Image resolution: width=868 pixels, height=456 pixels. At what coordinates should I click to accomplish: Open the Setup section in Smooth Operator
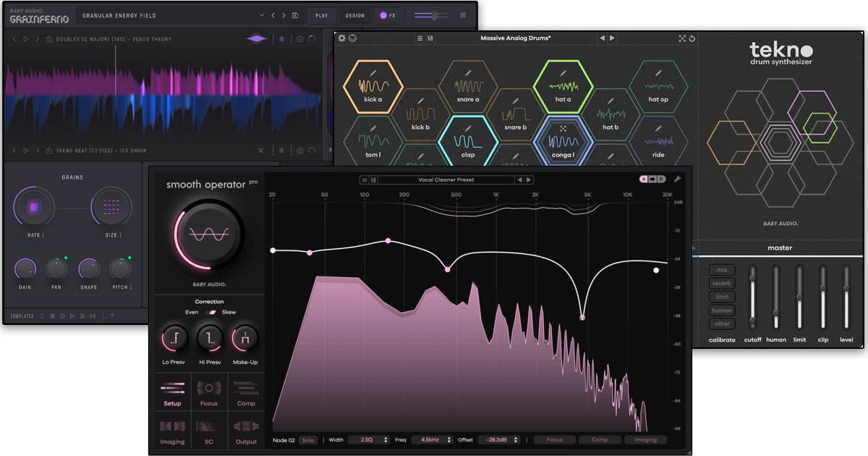pyautogui.click(x=172, y=393)
